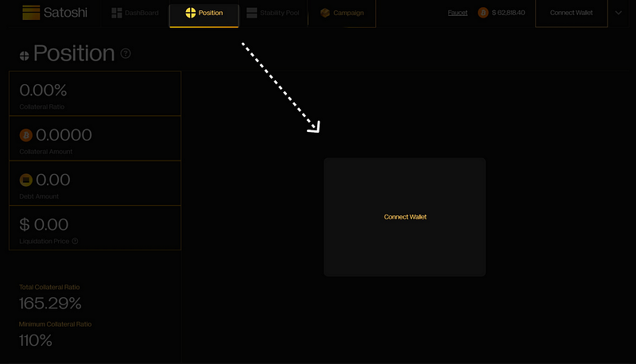Click the $ 62,818.40 price text
Viewport: 636px width, 364px height.
[x=508, y=13]
